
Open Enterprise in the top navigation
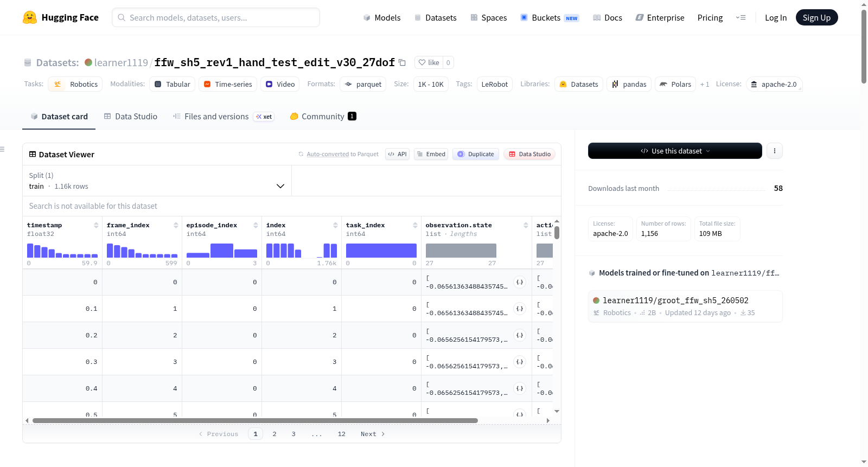[660, 17]
